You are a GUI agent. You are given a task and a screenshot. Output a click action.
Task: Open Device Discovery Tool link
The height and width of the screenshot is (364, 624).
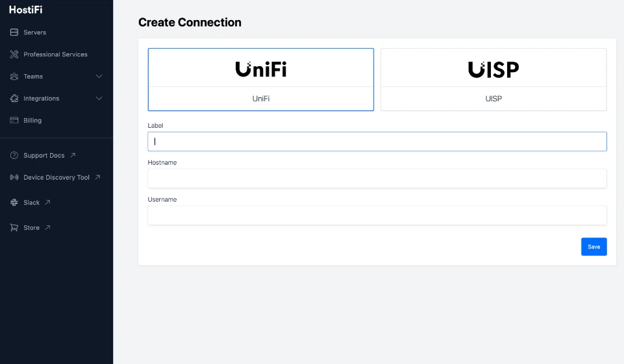(x=56, y=177)
